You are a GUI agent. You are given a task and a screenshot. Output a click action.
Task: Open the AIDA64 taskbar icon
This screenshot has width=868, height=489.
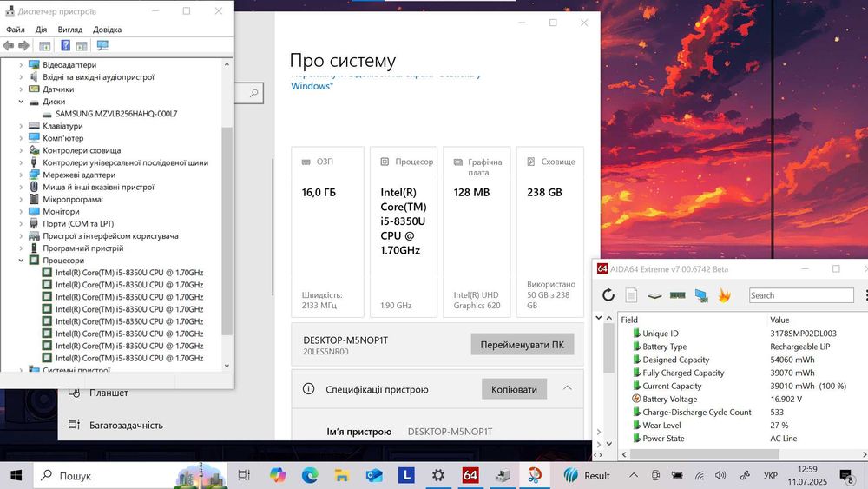470,475
